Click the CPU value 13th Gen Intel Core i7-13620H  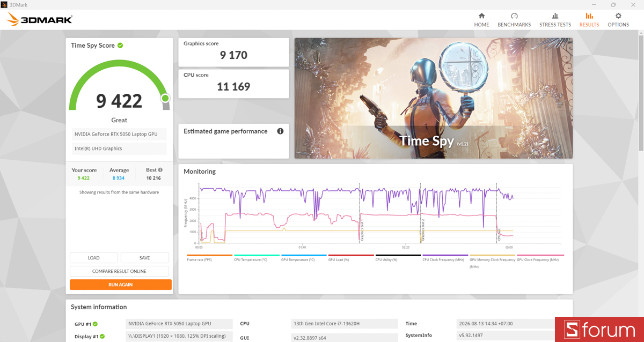[344, 324]
